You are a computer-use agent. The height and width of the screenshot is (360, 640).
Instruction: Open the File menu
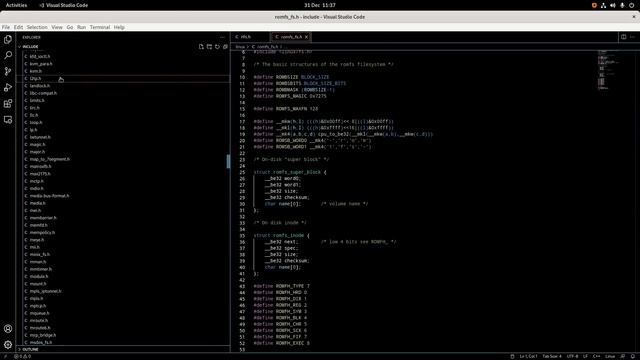(x=6, y=27)
